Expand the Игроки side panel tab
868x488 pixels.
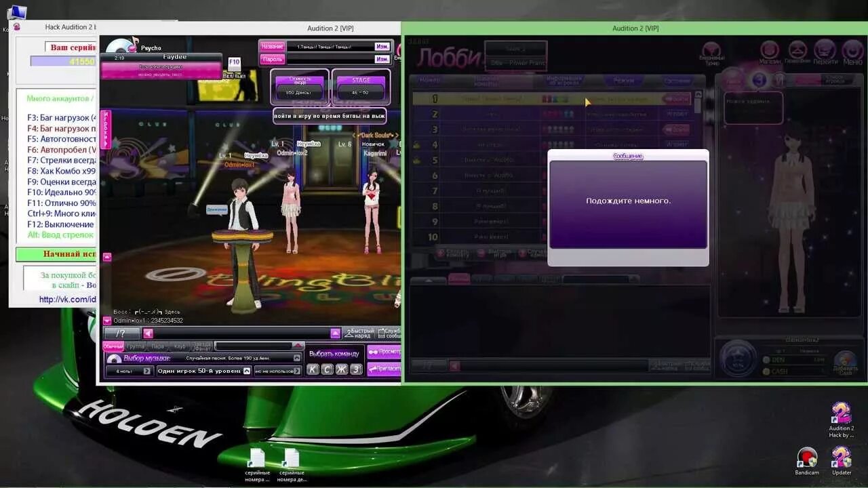click(x=106, y=129)
